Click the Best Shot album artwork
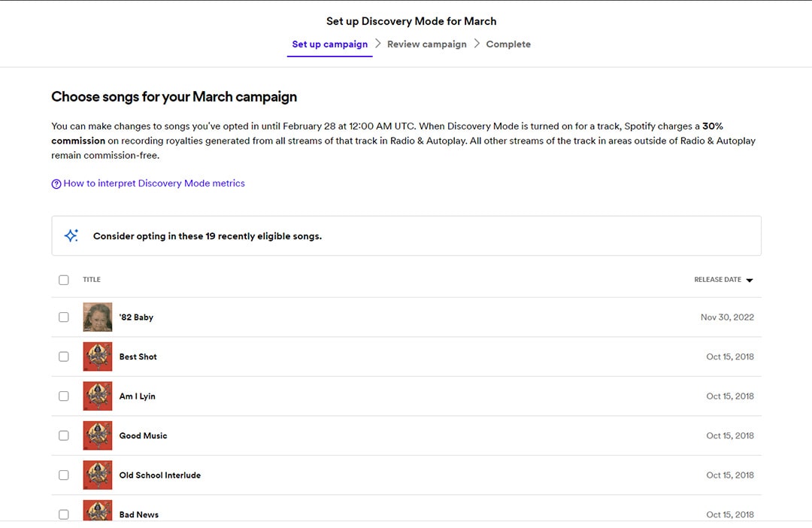 97,357
